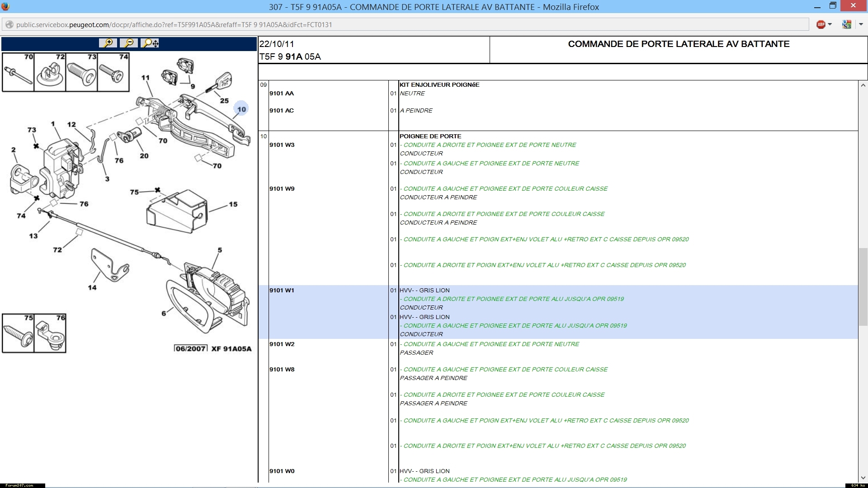Click the zoom out magnifier icon
The width and height of the screenshot is (868, 488).
click(129, 43)
